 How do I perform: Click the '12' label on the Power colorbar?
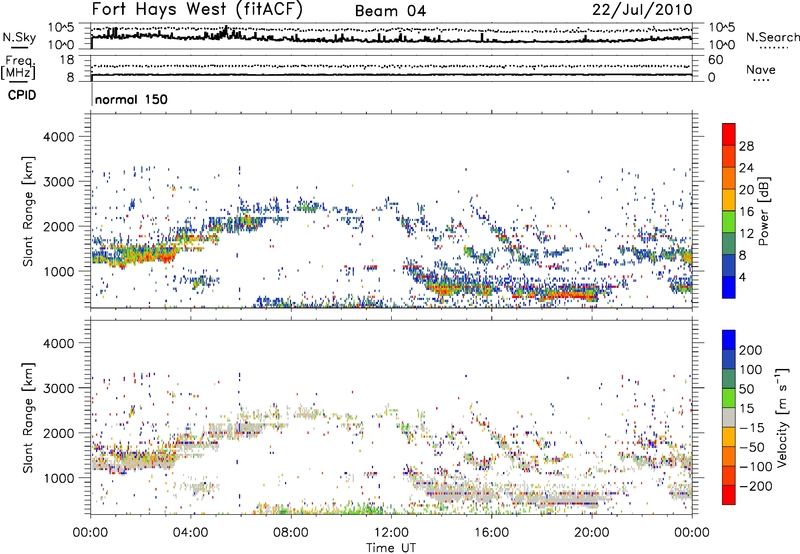point(746,234)
